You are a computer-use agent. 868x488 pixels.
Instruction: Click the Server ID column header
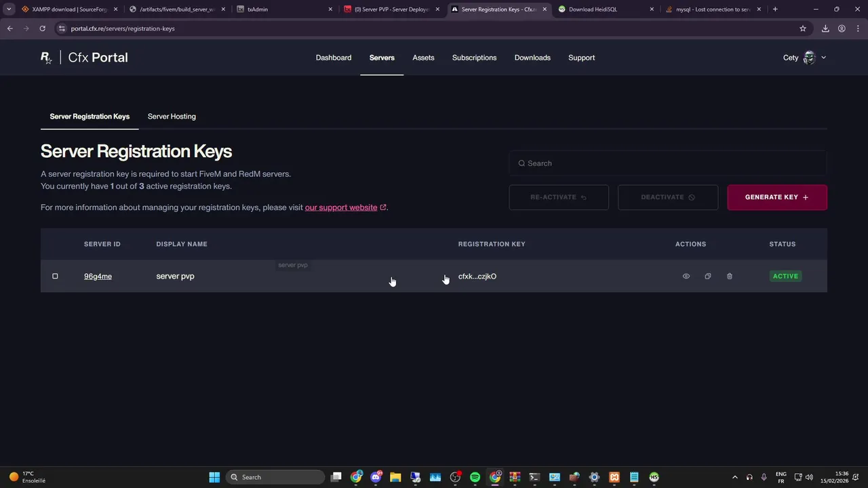[102, 244]
